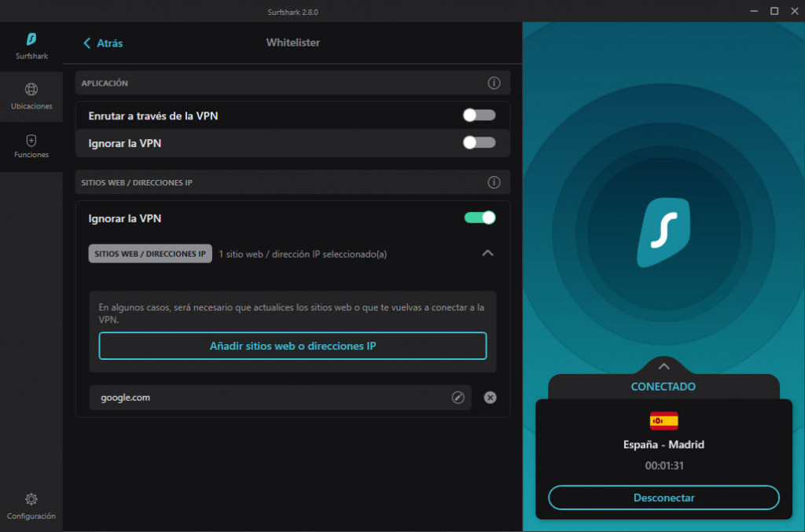805x532 pixels.
Task: Maximize the Surfshark window
Action: point(774,11)
